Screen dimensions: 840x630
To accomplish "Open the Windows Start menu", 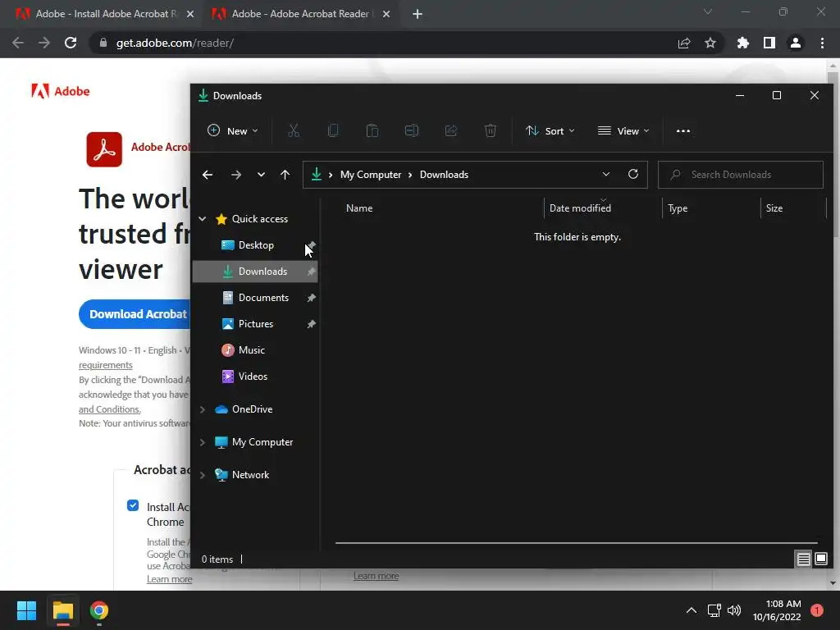I will point(26,610).
